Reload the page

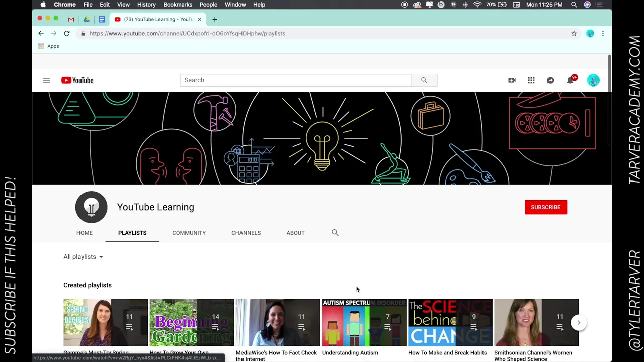(x=66, y=33)
